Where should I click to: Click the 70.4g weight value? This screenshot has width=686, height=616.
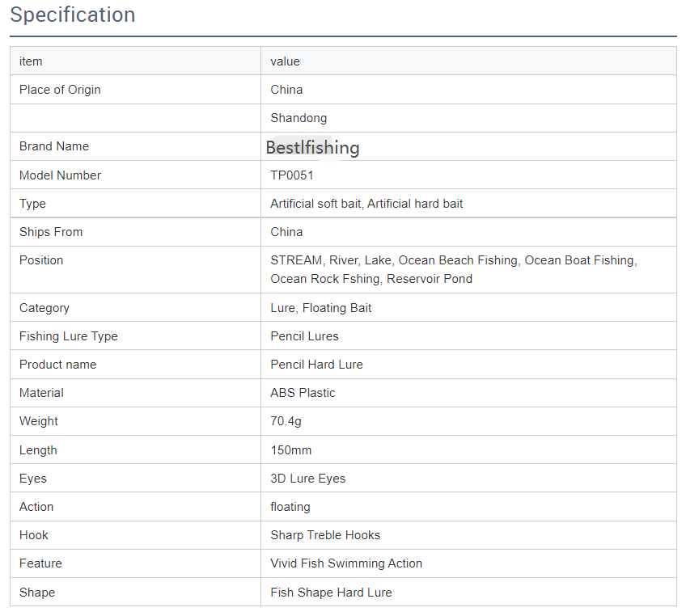point(286,421)
